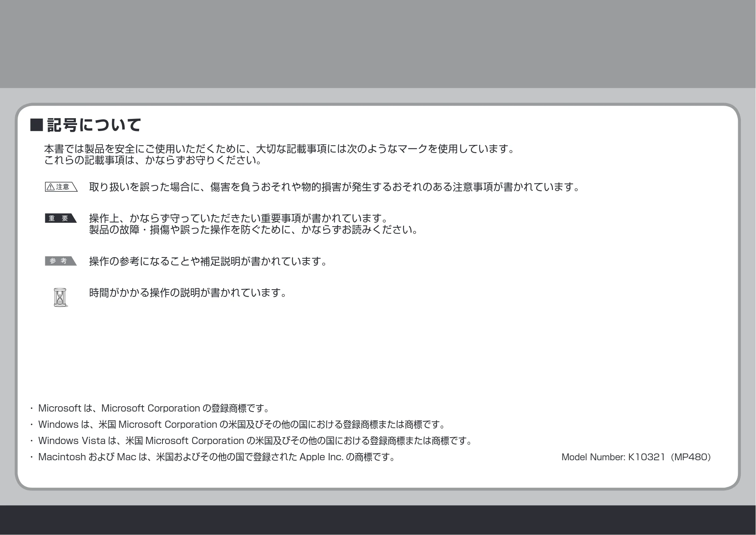Click the hourglass time icon
Viewport: 756px width, 535px height.
coord(60,298)
